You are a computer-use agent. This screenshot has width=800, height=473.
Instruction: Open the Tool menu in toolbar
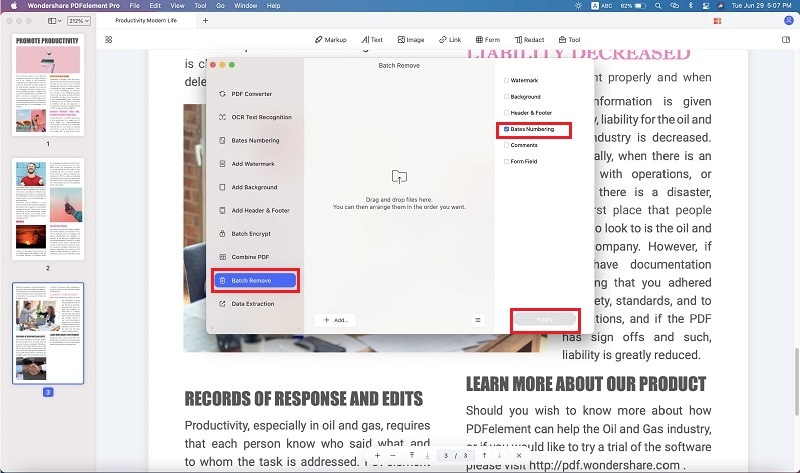tap(569, 39)
